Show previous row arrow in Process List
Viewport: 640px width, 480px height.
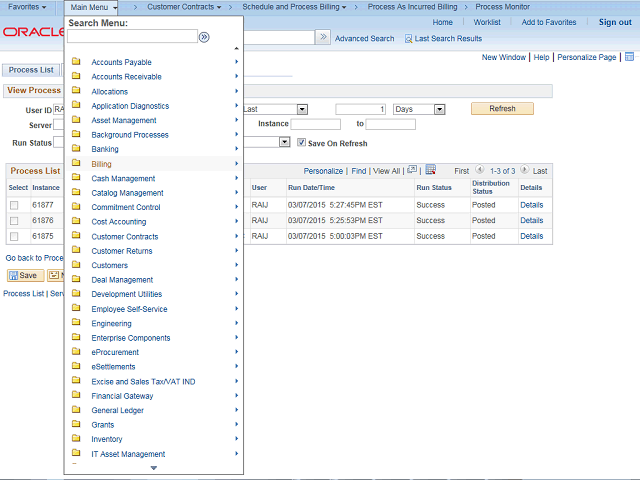480,171
